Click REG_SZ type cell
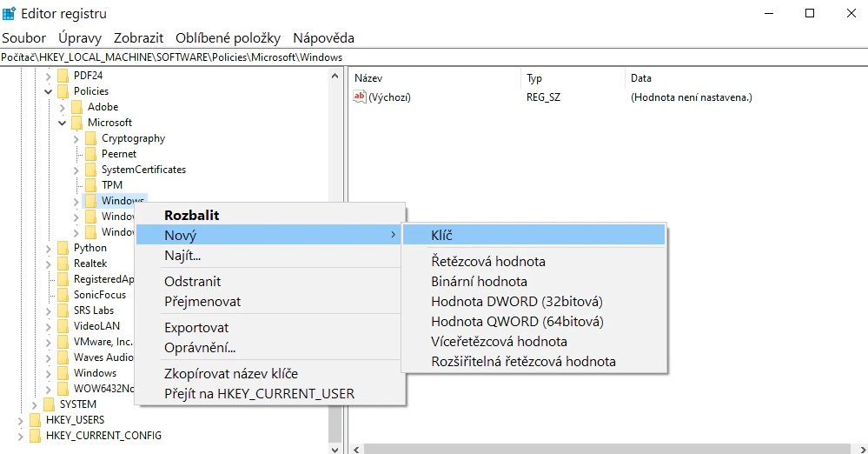Screen dimensions: 868x454 tap(543, 97)
